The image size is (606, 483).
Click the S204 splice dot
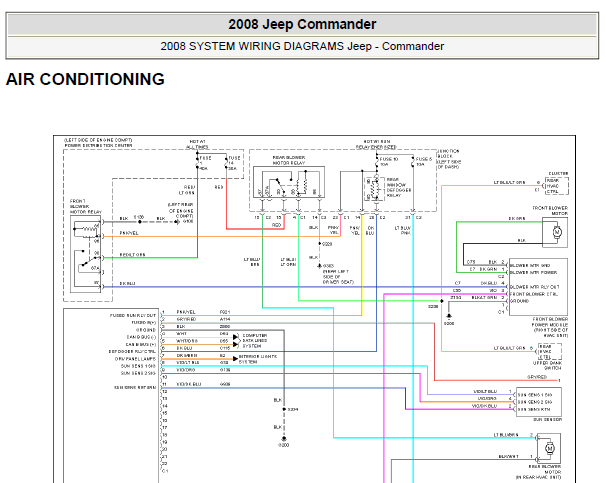[x=284, y=409]
